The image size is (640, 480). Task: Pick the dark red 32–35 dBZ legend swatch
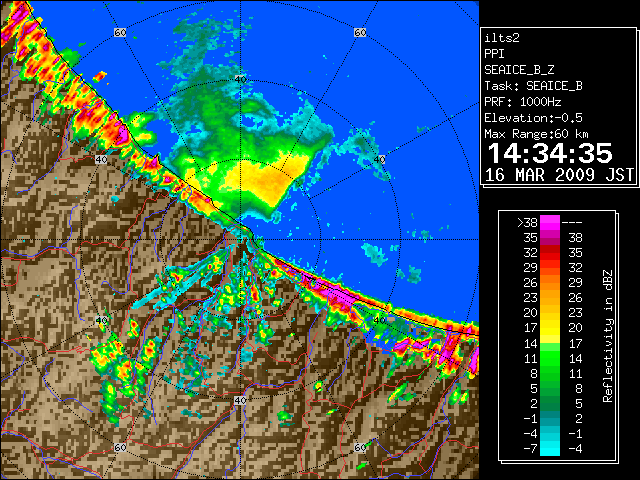coord(550,252)
